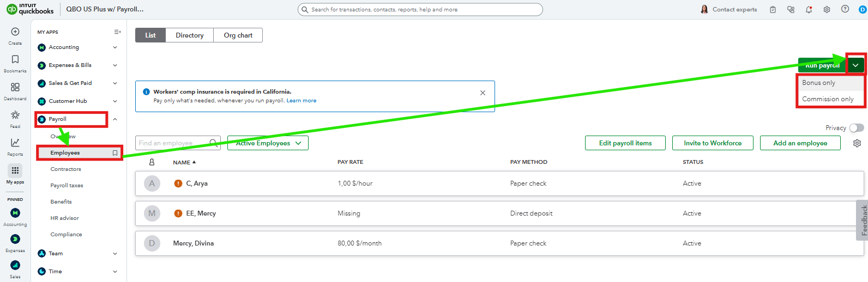Image resolution: width=868 pixels, height=282 pixels.
Task: Open the settings gear in top bar
Action: click(827, 9)
